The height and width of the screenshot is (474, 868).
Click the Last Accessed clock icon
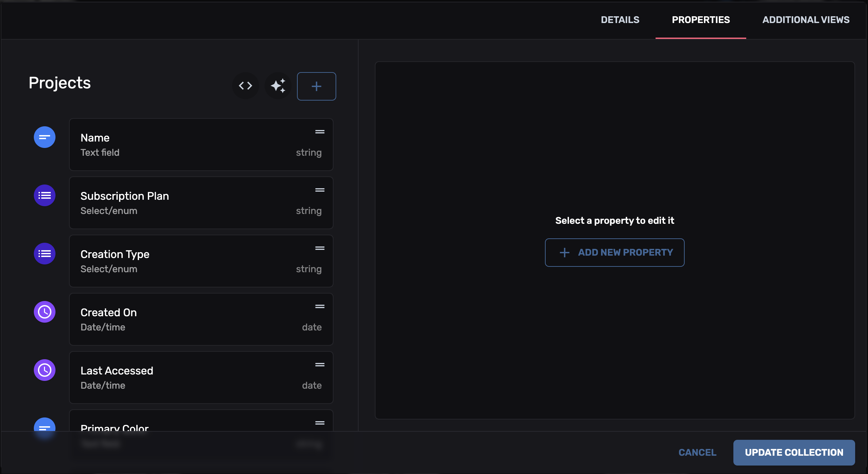pyautogui.click(x=44, y=370)
